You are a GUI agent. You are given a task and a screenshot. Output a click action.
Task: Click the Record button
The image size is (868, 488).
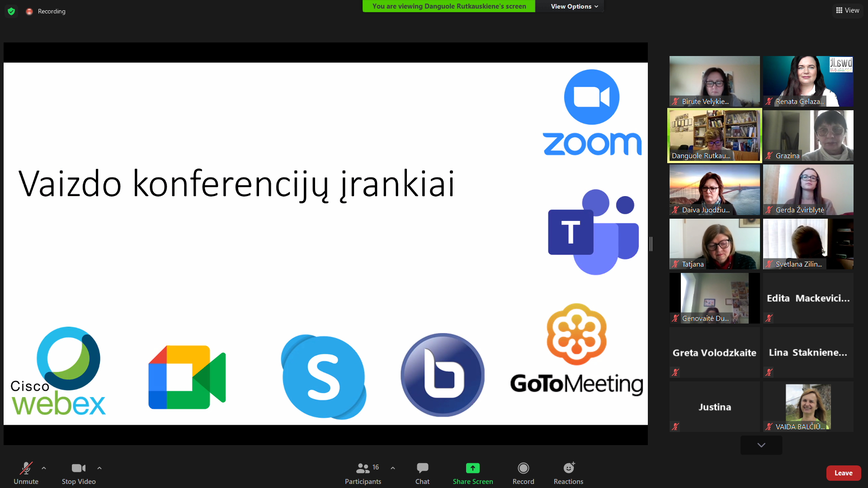coord(524,473)
